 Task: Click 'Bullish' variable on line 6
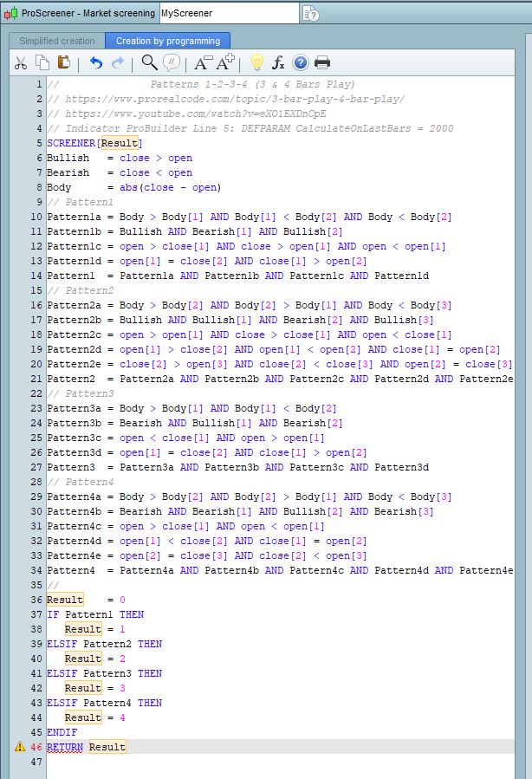68,158
